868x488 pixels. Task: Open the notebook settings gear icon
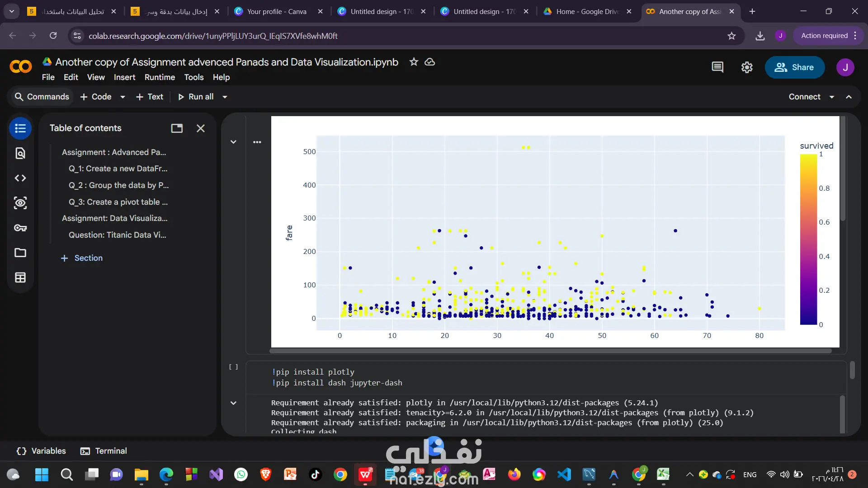[x=747, y=67]
